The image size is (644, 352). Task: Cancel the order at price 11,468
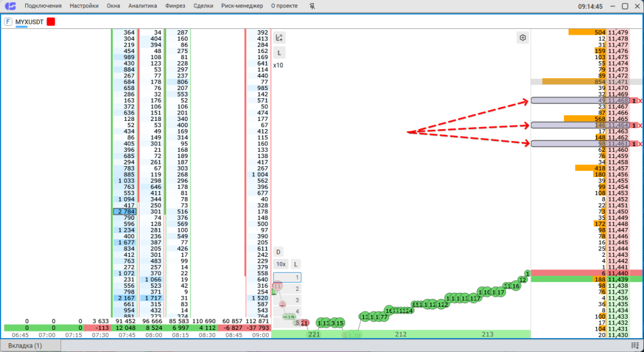point(640,101)
